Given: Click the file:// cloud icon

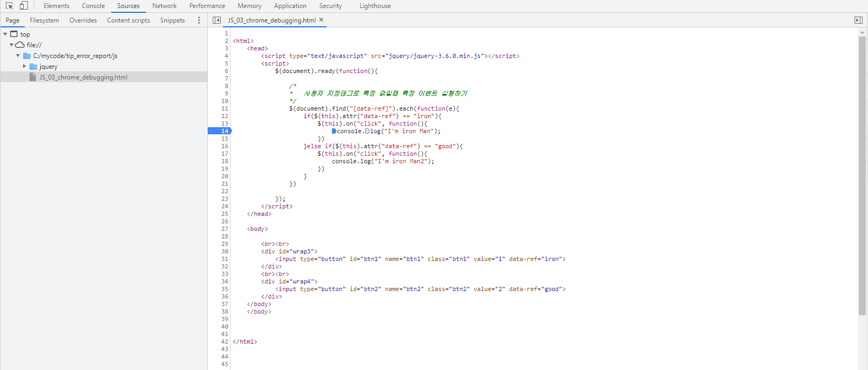Looking at the screenshot, I should [x=20, y=45].
